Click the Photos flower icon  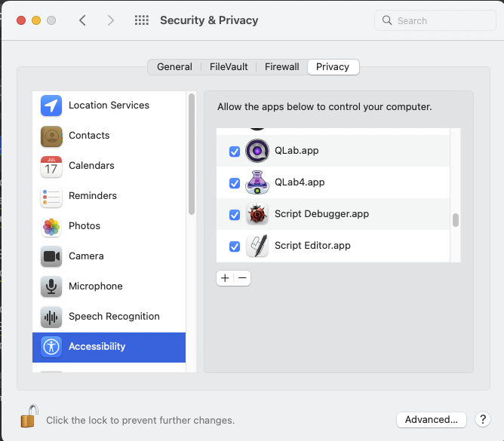51,226
